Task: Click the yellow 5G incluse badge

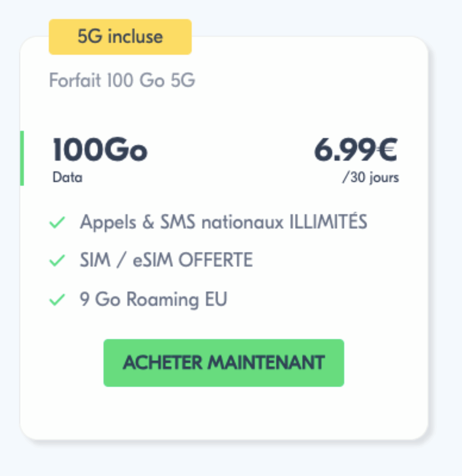Action: click(120, 37)
